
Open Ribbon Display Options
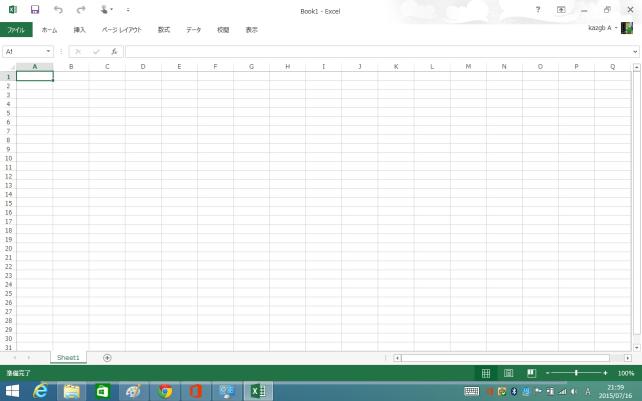(x=561, y=10)
